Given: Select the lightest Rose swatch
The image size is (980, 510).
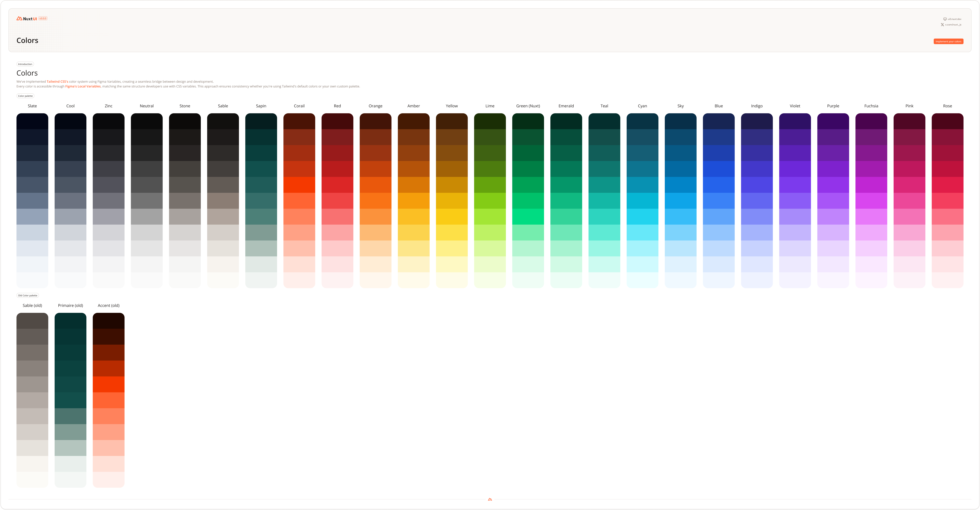Looking at the screenshot, I should [947, 280].
